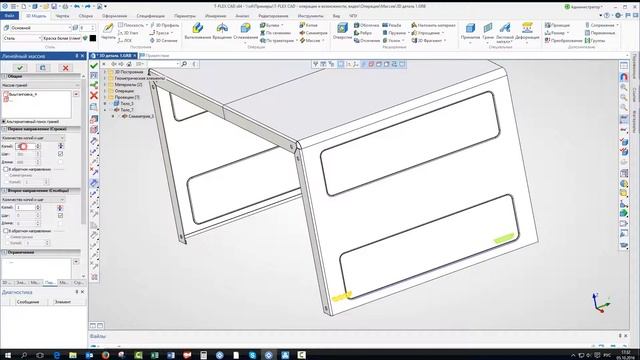The height and width of the screenshot is (360, 640).
Task: Toggle В обратном направлении under Второе направление
Action: click(6, 231)
